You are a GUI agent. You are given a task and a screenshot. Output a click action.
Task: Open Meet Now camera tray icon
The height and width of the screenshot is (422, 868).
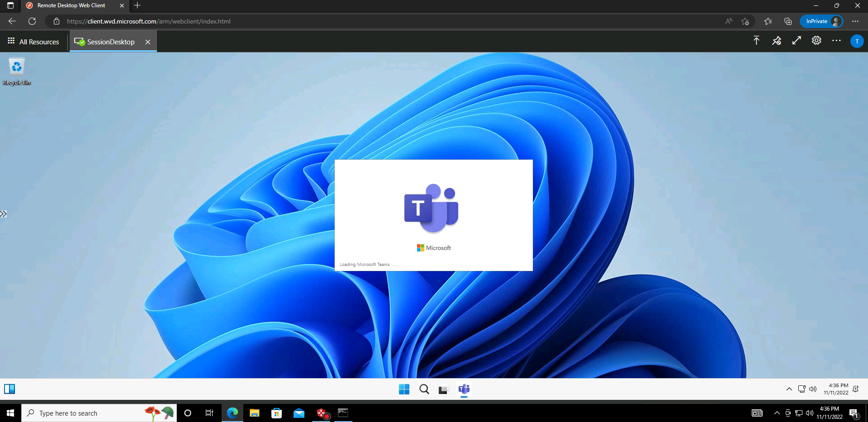[x=788, y=413]
